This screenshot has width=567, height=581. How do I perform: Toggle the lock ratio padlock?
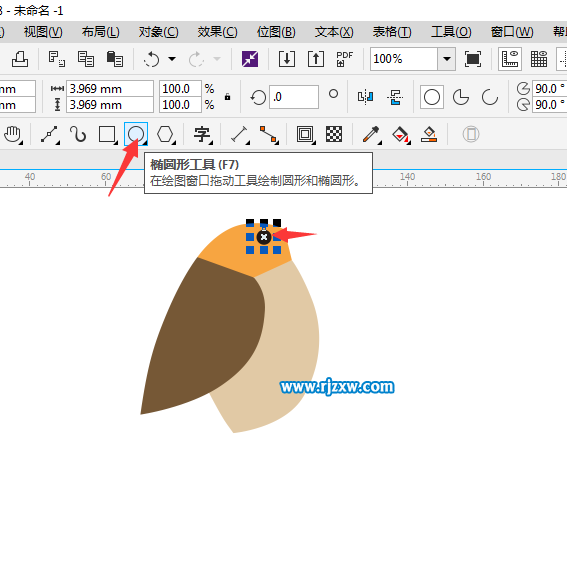(228, 97)
